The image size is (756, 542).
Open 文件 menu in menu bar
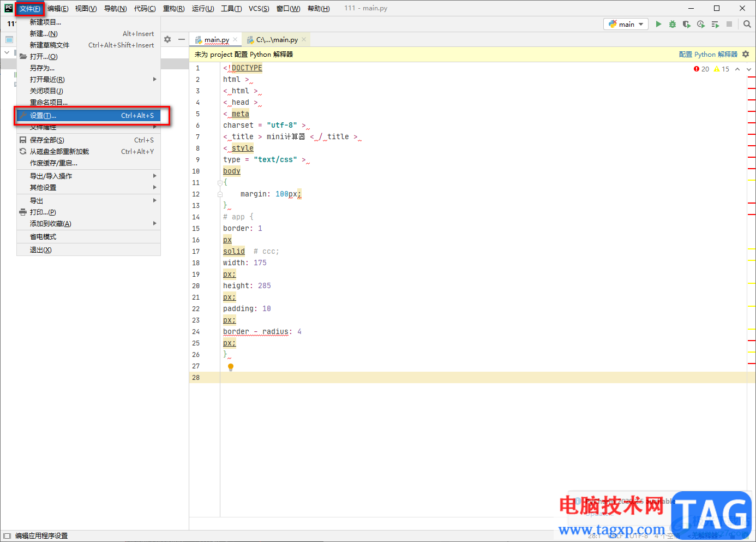[x=29, y=8]
